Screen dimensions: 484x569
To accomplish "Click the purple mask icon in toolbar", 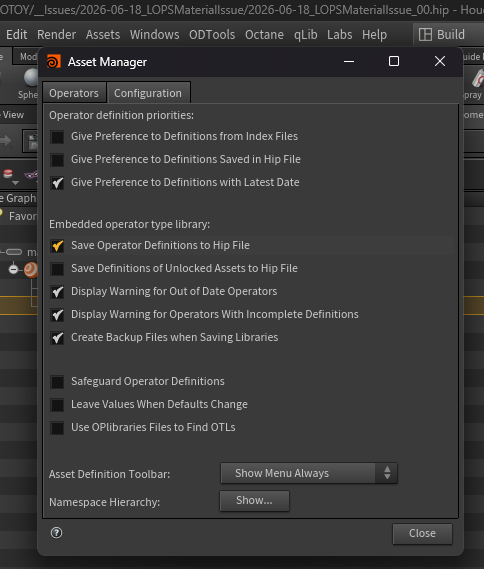I will coord(31,175).
